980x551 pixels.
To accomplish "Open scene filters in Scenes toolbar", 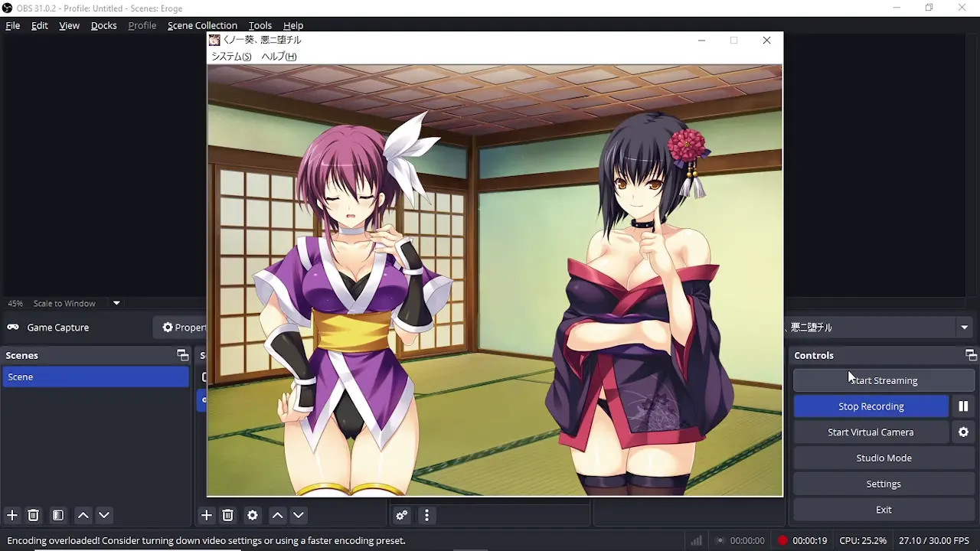I will 57,515.
